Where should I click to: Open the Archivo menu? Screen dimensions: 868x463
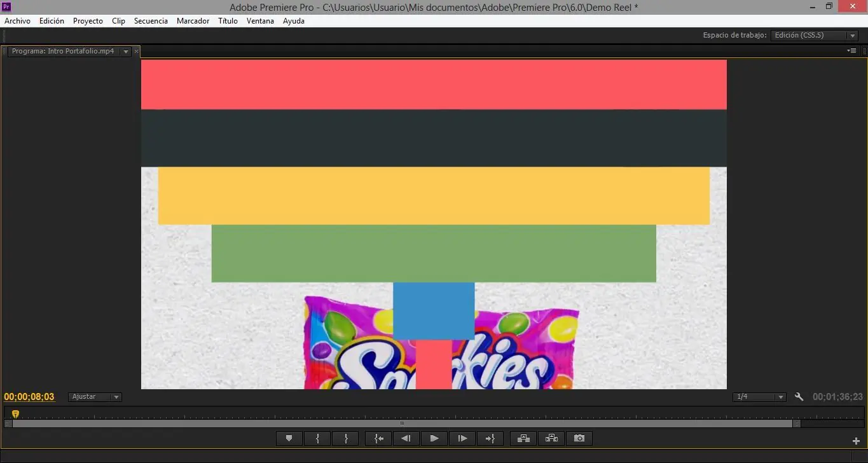point(17,21)
